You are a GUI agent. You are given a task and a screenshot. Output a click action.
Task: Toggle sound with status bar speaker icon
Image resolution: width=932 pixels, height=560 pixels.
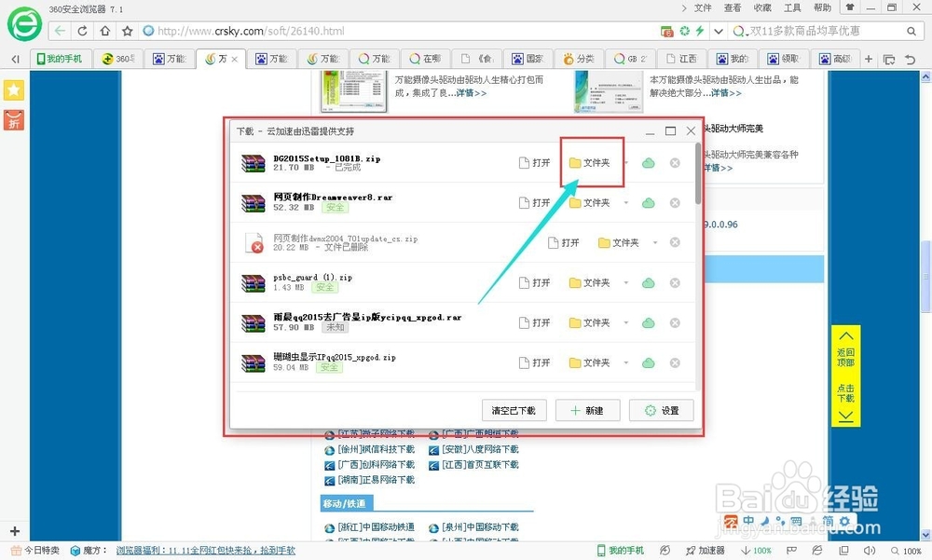pyautogui.click(x=870, y=551)
